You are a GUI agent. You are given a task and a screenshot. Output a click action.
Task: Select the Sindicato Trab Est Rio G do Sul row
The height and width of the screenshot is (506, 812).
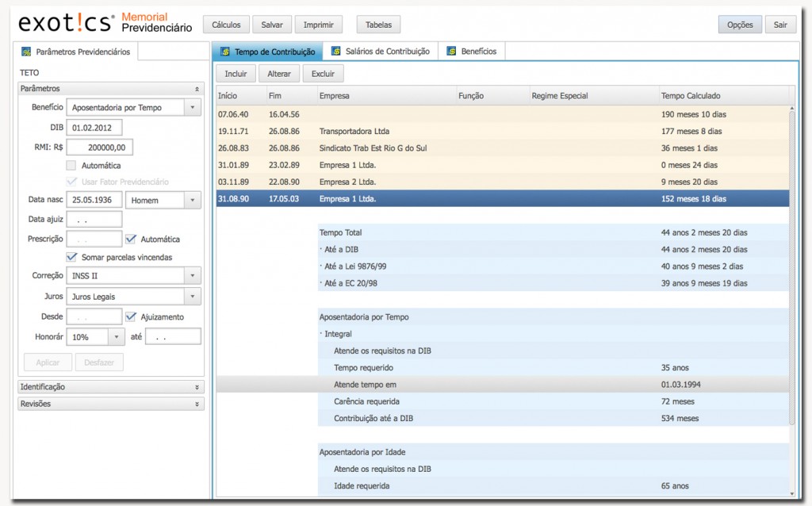click(503, 148)
